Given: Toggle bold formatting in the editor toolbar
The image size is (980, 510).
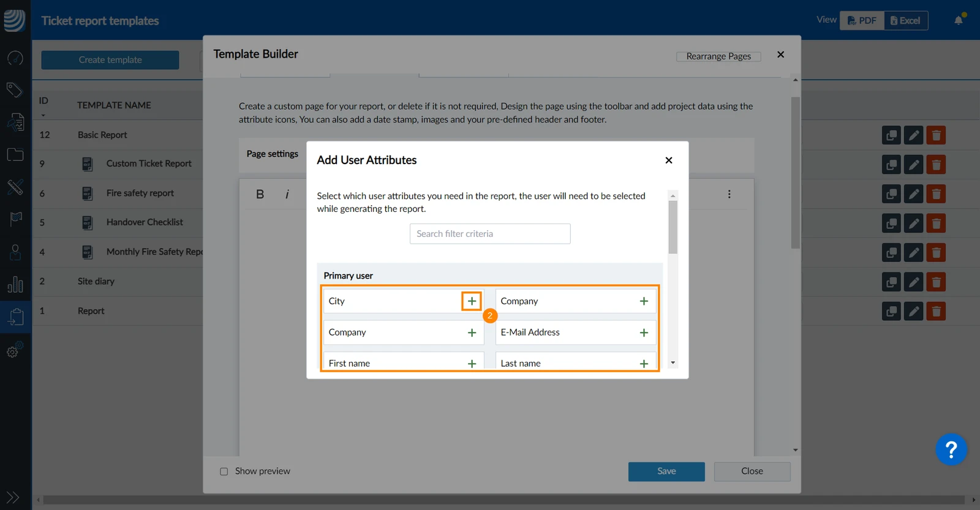Looking at the screenshot, I should [x=260, y=194].
